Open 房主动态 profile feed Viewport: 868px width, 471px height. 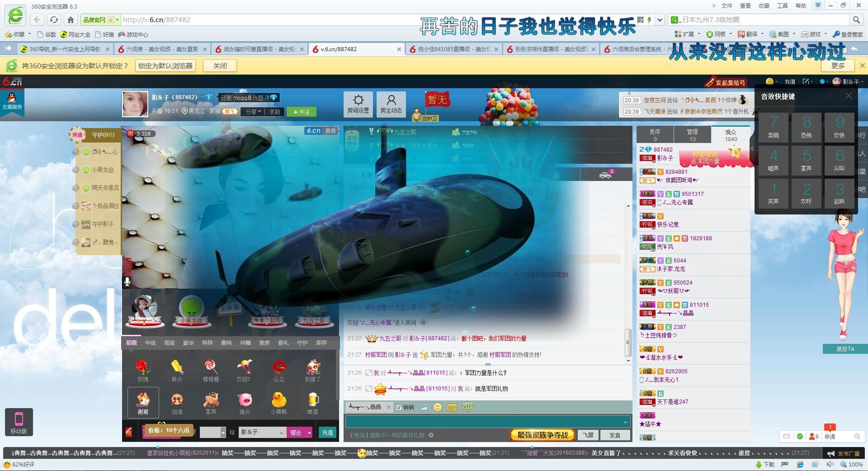point(391,104)
